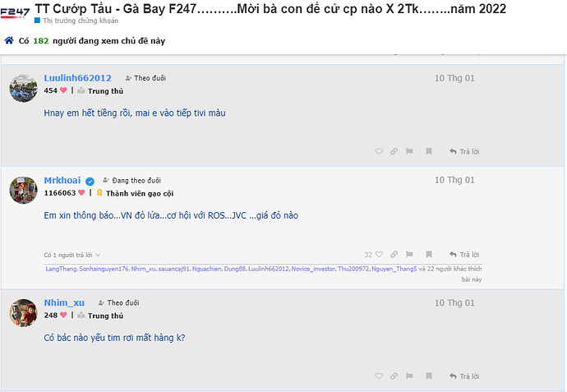Copy link to Luulinh662012's post
Viewport: 567px width, 392px height.
point(394,151)
